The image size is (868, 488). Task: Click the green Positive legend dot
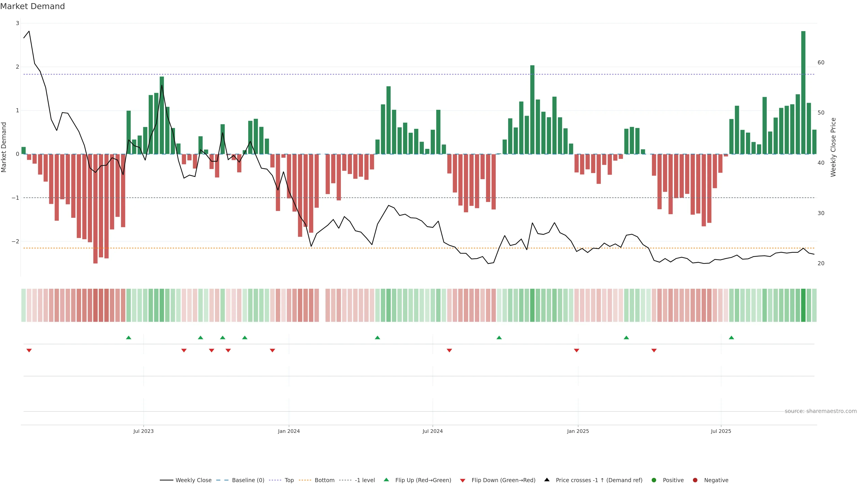654,480
